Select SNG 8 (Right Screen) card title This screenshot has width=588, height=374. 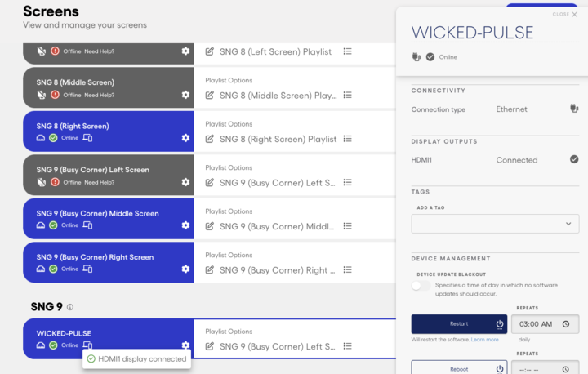point(73,126)
